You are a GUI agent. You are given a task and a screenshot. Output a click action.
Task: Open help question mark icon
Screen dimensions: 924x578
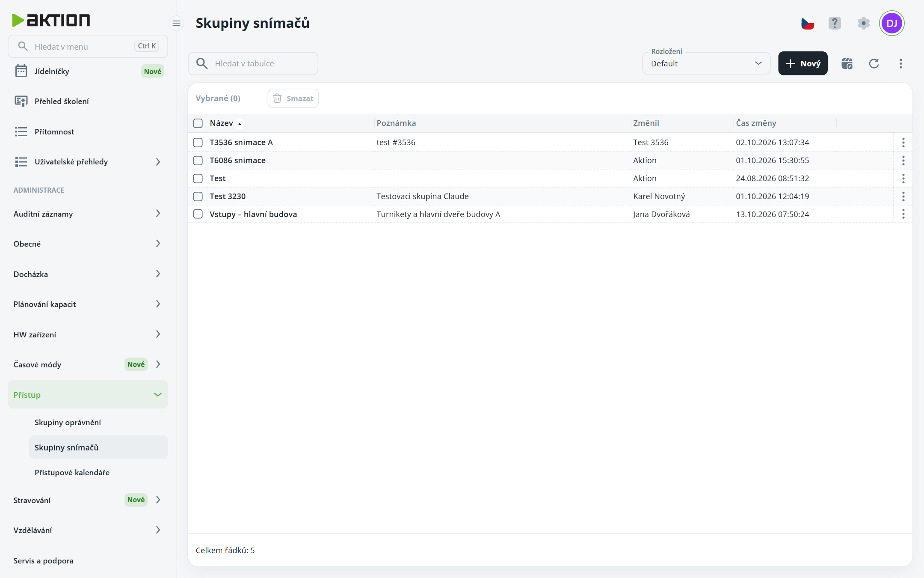click(x=835, y=23)
